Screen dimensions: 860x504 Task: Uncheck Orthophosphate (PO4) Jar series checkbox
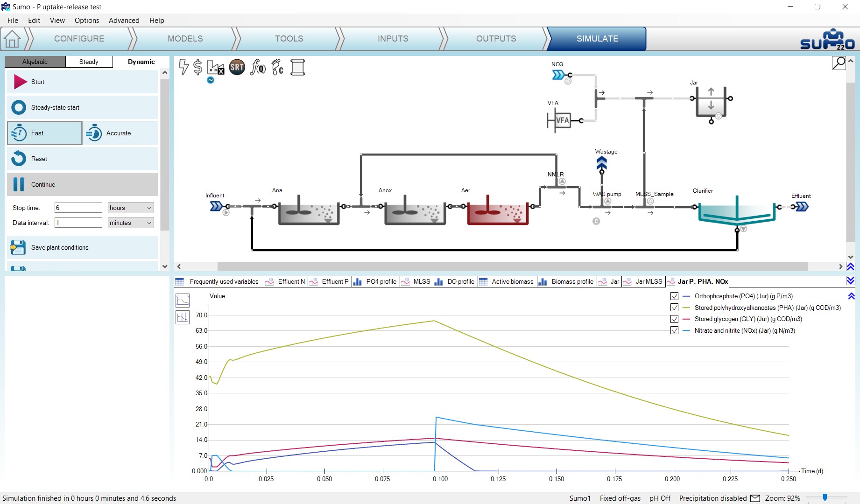tap(674, 296)
